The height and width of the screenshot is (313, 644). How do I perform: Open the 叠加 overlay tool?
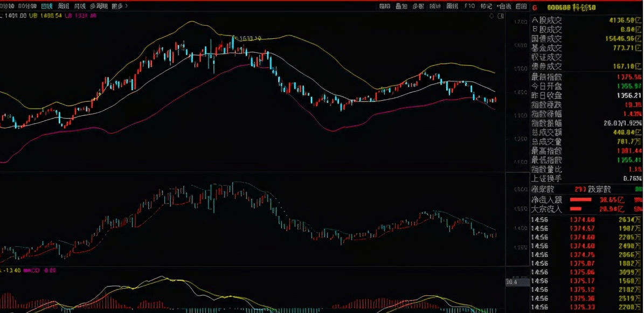(x=400, y=6)
